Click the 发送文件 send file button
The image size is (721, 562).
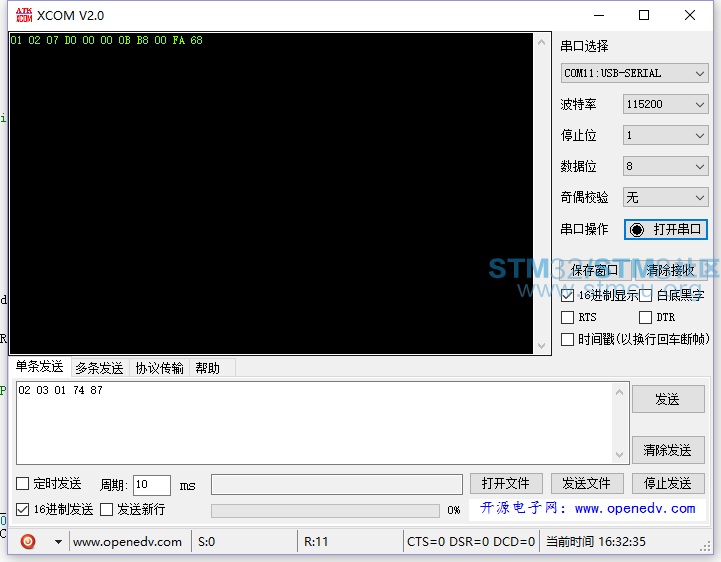(x=587, y=483)
